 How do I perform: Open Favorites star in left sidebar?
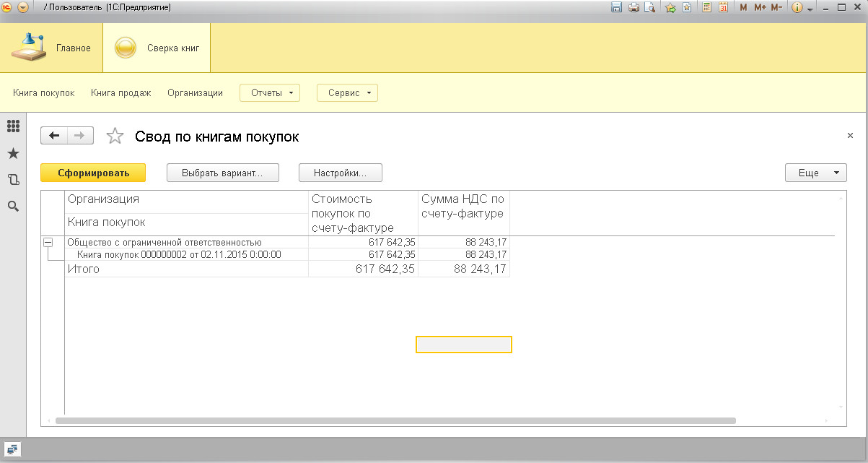click(x=13, y=153)
